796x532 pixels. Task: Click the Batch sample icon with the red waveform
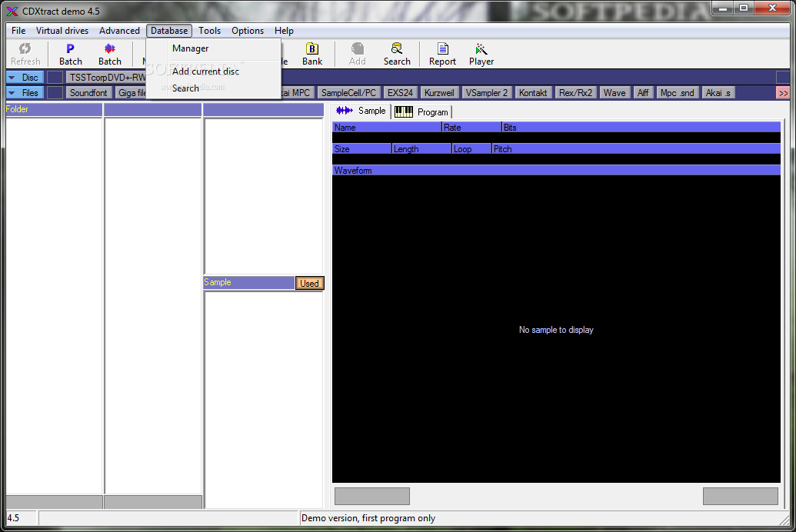point(110,54)
